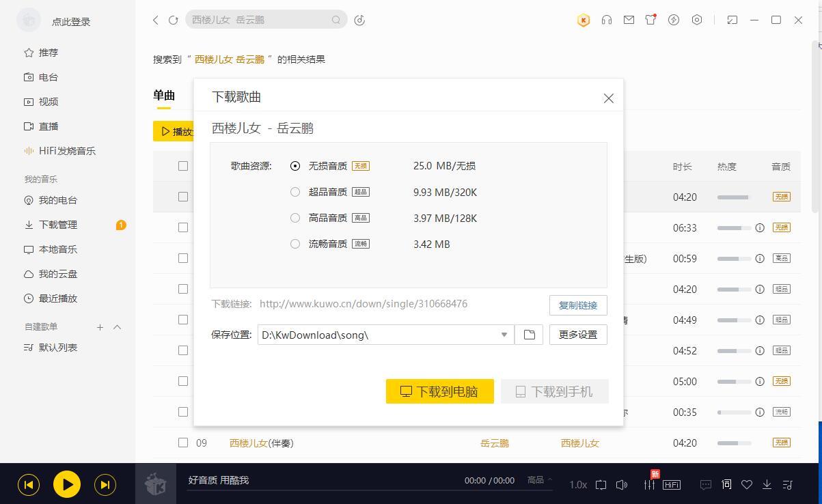Open the Kuwo settings gear icon
822x504 pixels.
[697, 20]
